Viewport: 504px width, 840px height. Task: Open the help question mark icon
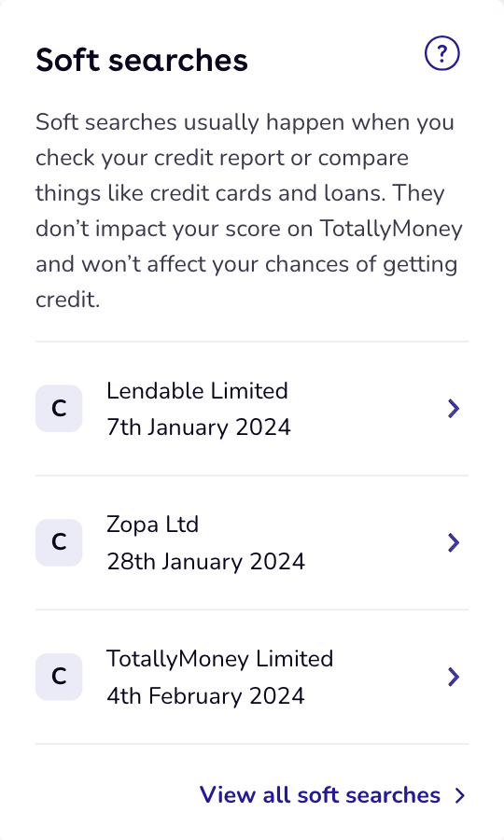(441, 53)
